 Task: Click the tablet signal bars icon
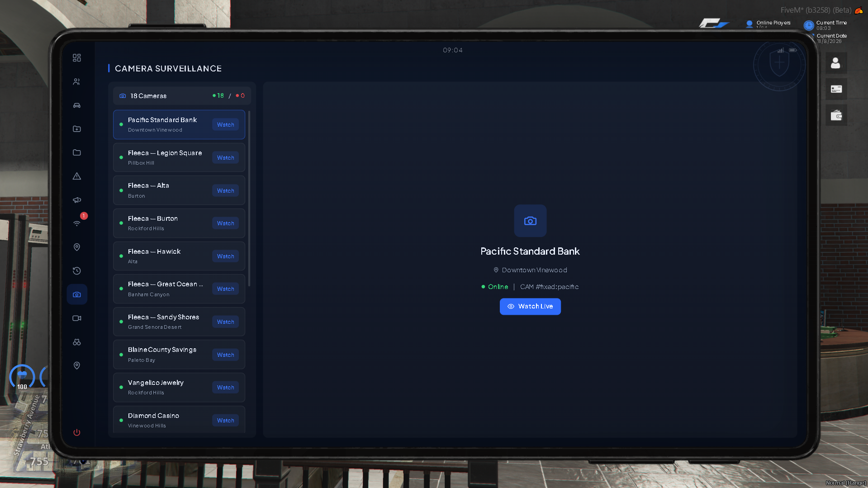pyautogui.click(x=781, y=50)
